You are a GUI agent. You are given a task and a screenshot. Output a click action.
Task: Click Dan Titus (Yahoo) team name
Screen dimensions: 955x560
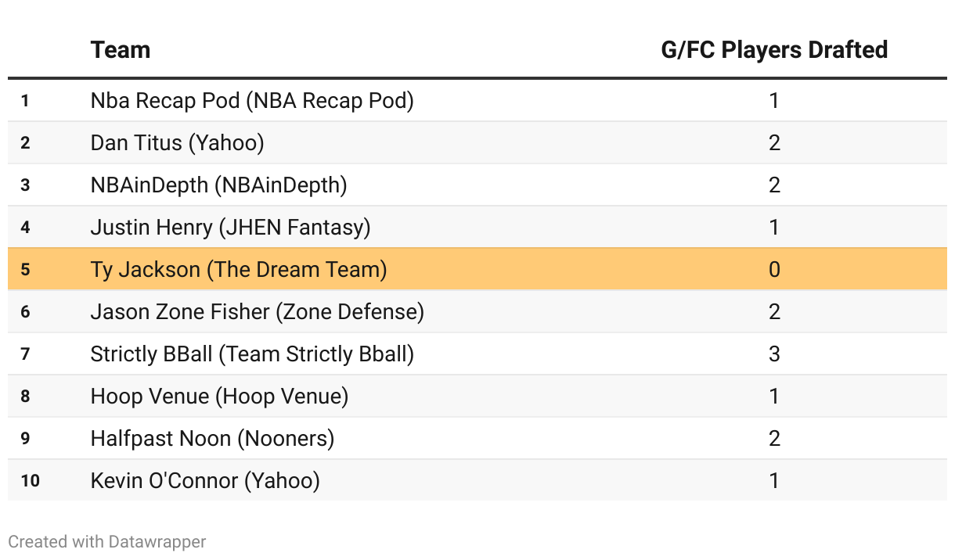[x=177, y=143]
